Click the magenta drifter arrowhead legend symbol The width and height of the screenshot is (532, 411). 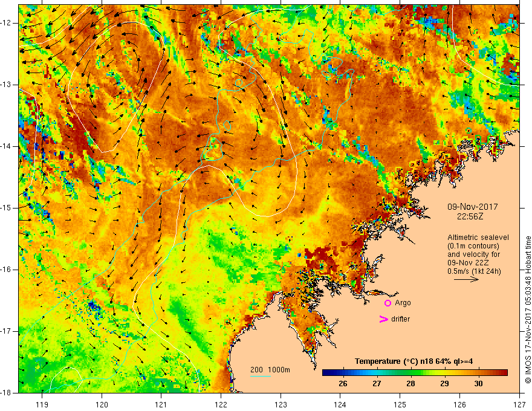click(x=383, y=319)
